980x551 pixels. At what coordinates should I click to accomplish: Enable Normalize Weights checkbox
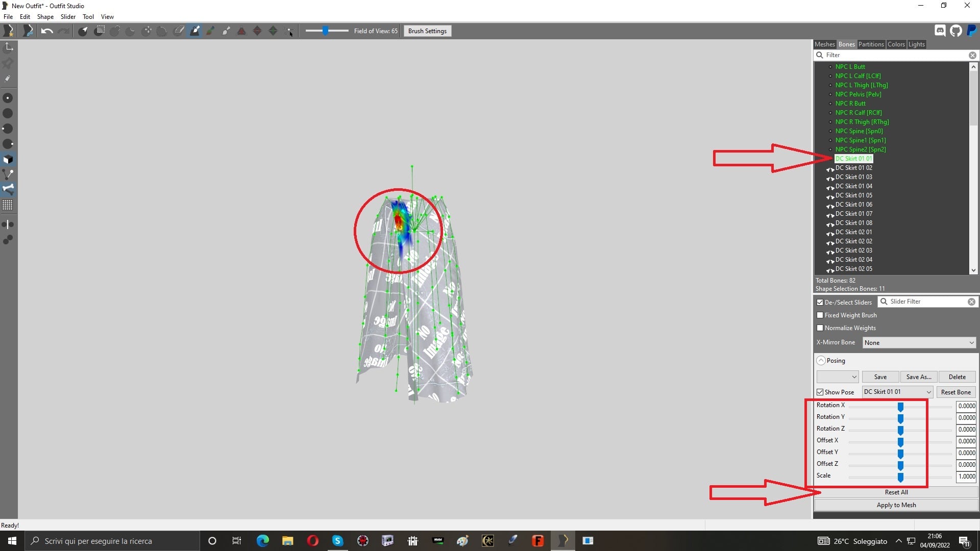820,328
